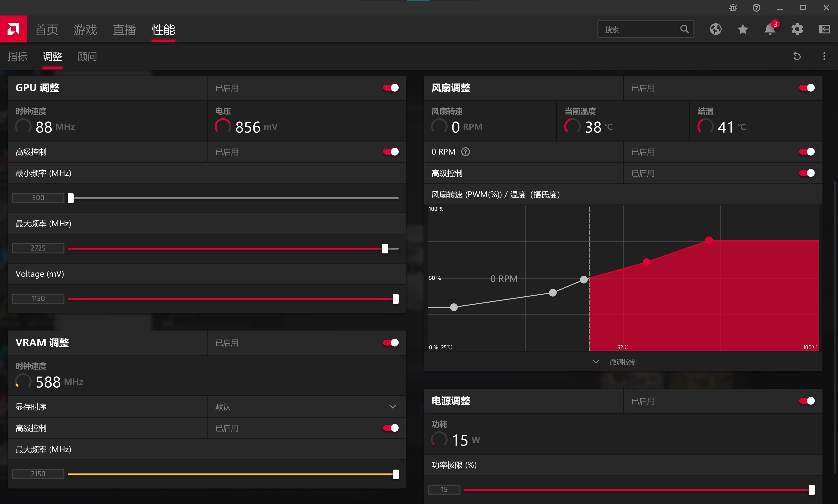Click the 最大频率 2725 value field
This screenshot has height=504, width=838.
point(38,248)
